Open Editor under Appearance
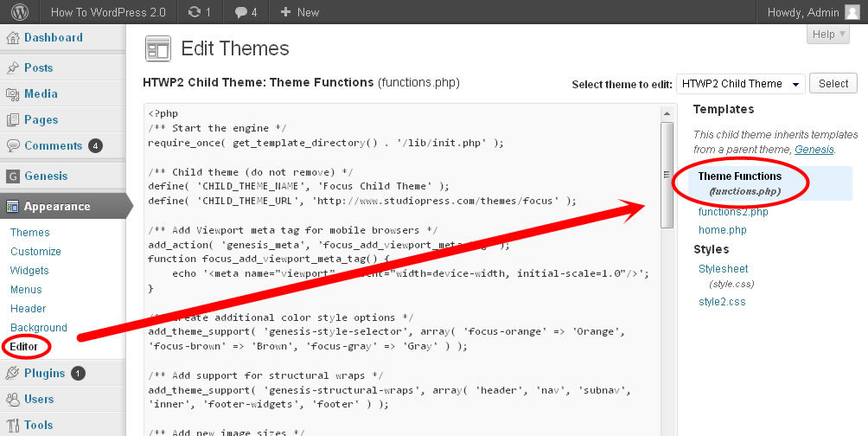Screen dimensions: 868x436 coord(23,347)
